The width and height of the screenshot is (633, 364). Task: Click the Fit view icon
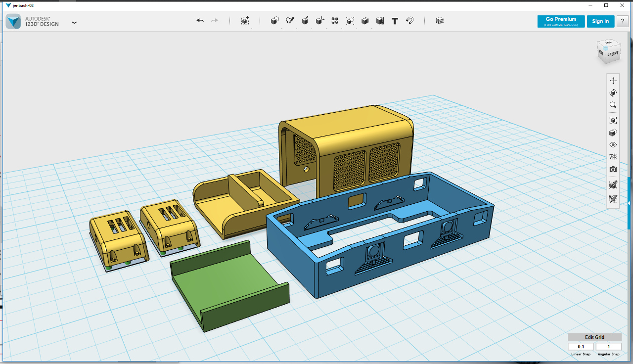613,120
